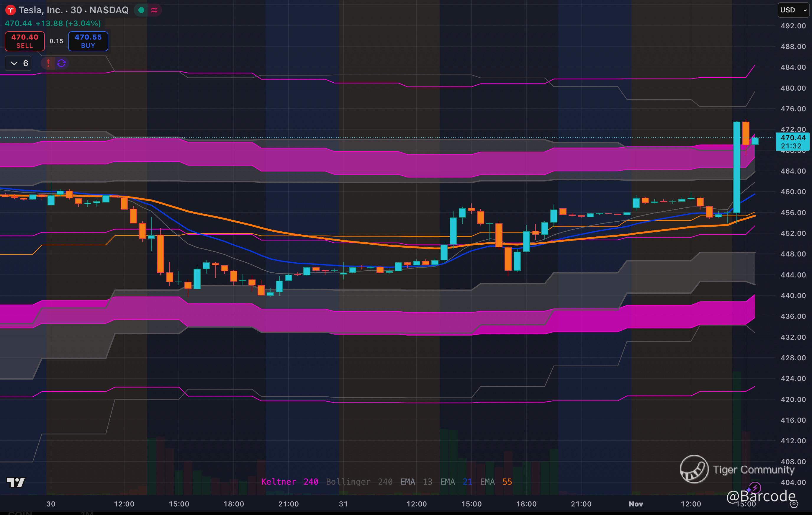Click the pink approximate-data wave icon
The image size is (812, 515).
tap(154, 10)
